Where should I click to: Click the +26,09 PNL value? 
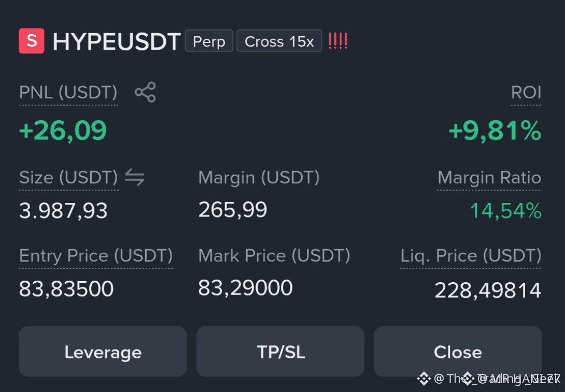click(63, 130)
